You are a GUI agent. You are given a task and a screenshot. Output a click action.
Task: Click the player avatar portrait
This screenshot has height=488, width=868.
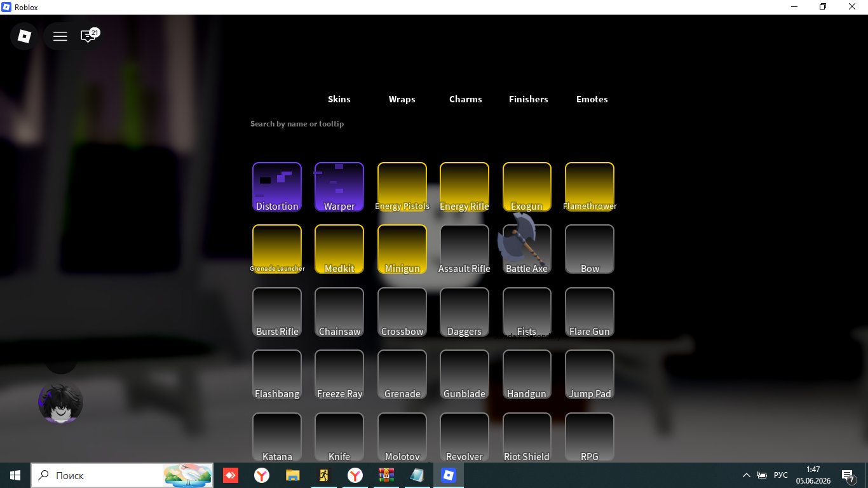pyautogui.click(x=60, y=402)
